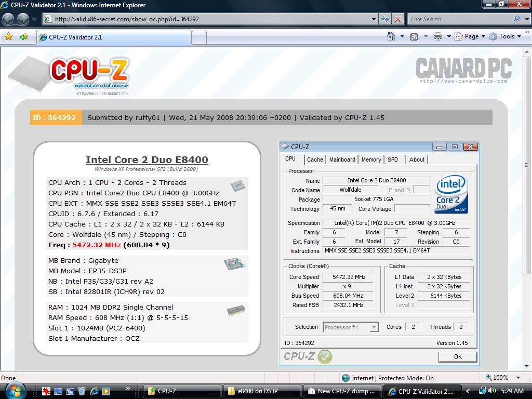Click the OK button in CPU-Z window
Image resolution: width=532 pixels, height=399 pixels.
pyautogui.click(x=458, y=356)
